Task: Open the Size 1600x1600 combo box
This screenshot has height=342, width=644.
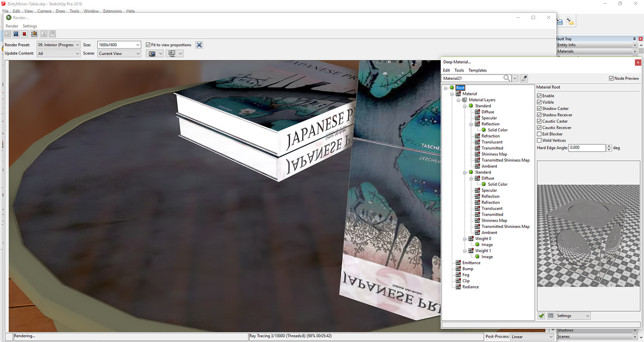Action: pyautogui.click(x=119, y=45)
